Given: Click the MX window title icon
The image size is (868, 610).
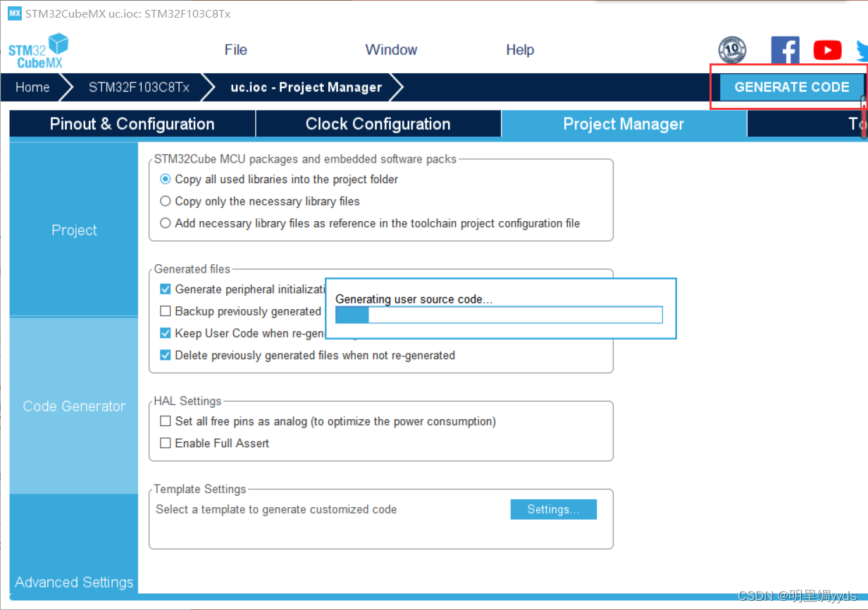Looking at the screenshot, I should (14, 13).
